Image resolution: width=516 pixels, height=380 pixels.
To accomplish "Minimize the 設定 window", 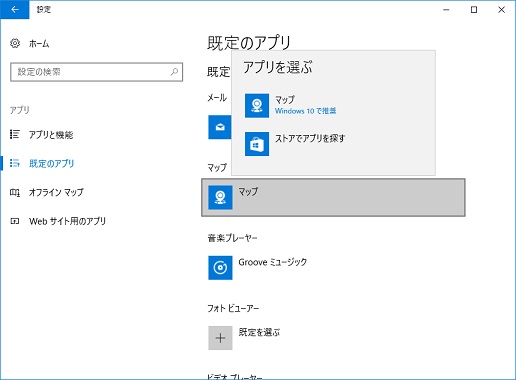I will 446,10.
